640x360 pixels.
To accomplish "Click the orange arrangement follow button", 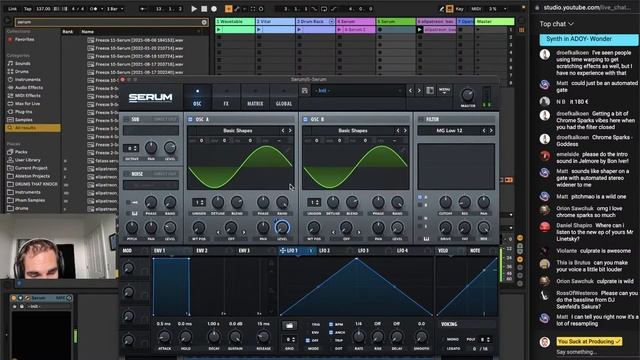I will coord(229,9).
